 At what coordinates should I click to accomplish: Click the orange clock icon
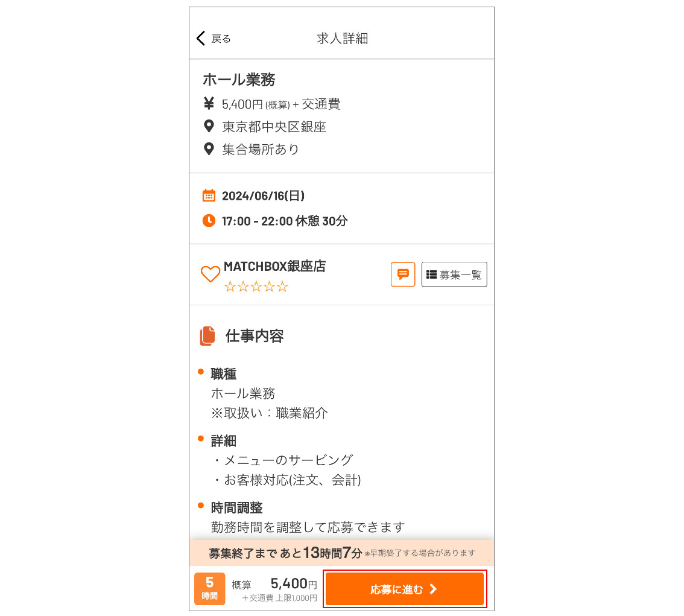click(209, 220)
